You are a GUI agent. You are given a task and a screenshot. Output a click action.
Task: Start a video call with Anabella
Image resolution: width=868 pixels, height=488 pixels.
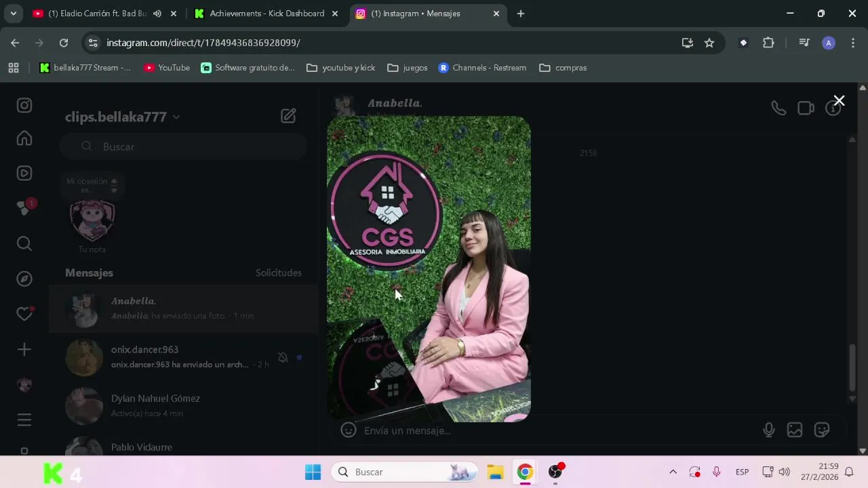pos(806,108)
